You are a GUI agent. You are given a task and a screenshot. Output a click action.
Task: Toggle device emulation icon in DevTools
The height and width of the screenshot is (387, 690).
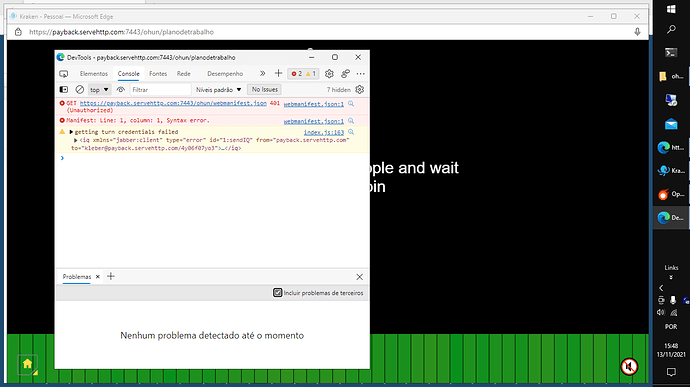point(64,74)
